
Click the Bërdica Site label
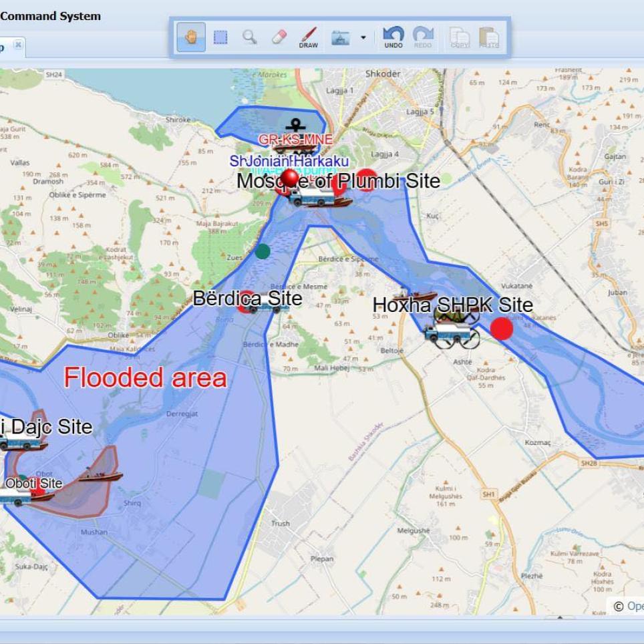pos(247,298)
